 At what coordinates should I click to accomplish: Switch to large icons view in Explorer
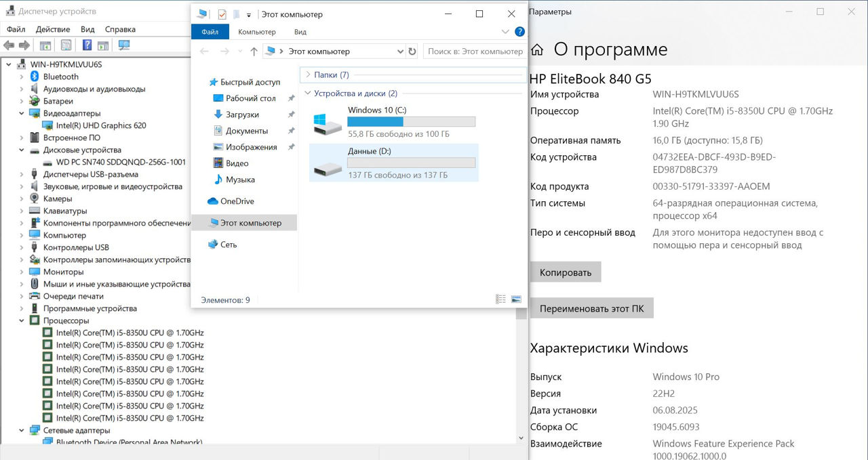516,299
